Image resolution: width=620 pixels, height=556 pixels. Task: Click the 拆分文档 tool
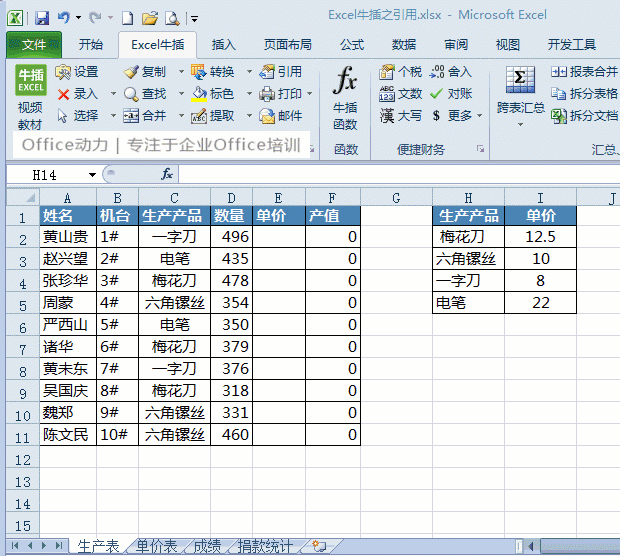(584, 116)
